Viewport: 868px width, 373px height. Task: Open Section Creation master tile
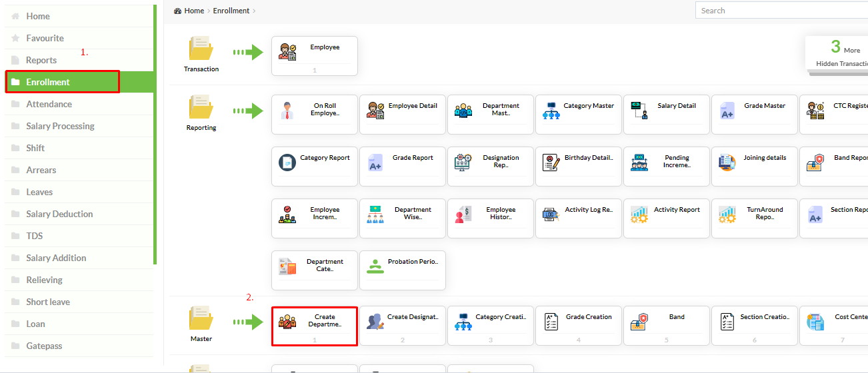coord(755,326)
